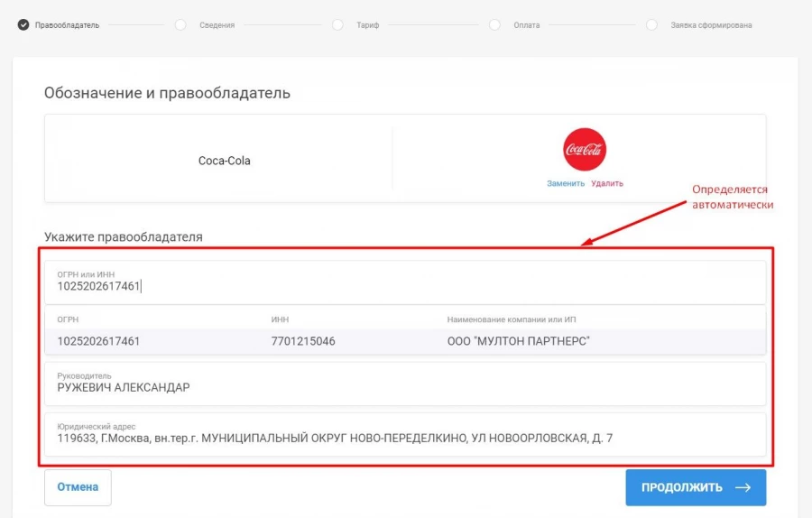
Task: Click the Укажите правообладателя heading
Action: [x=124, y=236]
